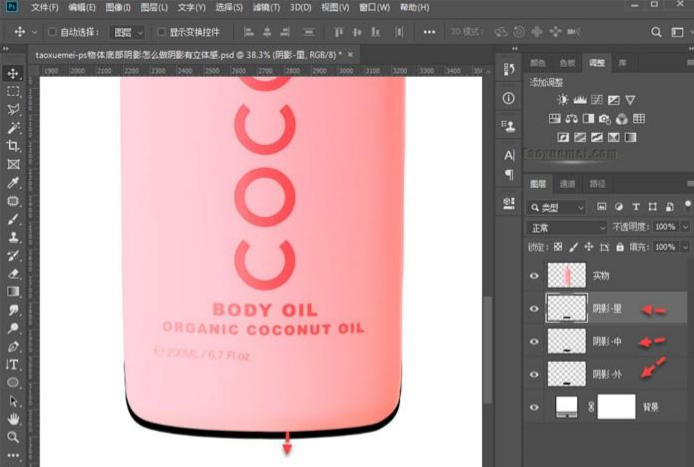Open the auto-select 图层 dropdown
The height and width of the screenshot is (467, 694).
point(128,32)
